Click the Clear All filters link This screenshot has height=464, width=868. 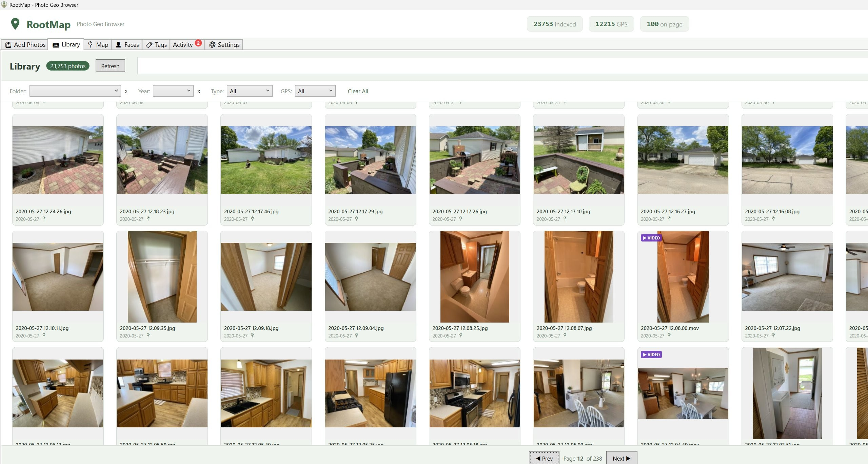coord(358,91)
